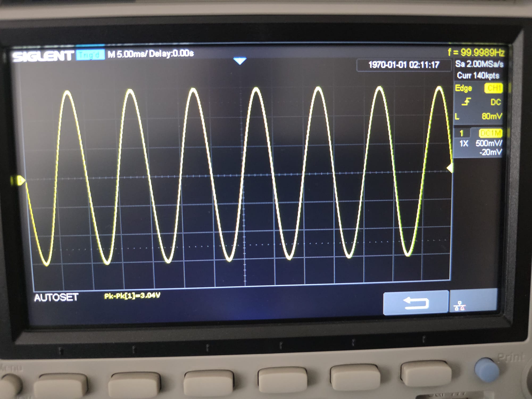The width and height of the screenshot is (532, 399).
Task: Toggle the CH1 trigger source badge
Action: point(494,88)
